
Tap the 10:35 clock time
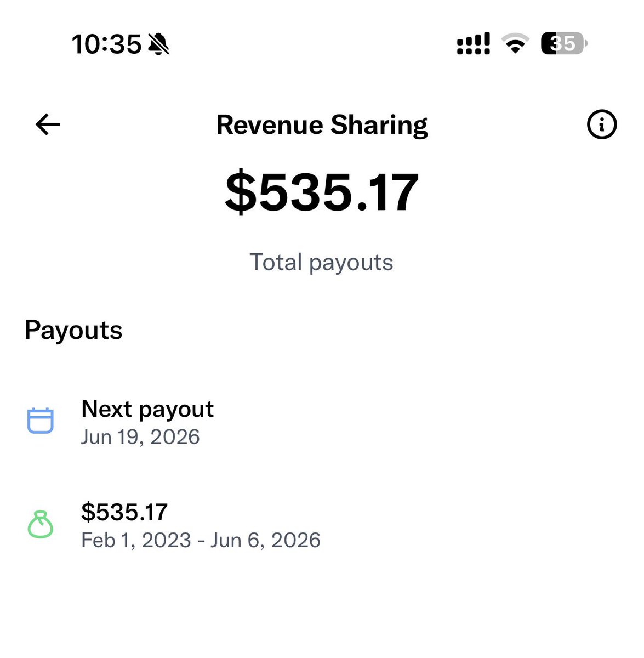click(106, 44)
